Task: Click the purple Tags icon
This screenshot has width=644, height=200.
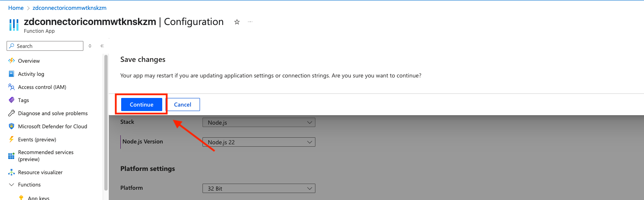Action: [x=11, y=100]
